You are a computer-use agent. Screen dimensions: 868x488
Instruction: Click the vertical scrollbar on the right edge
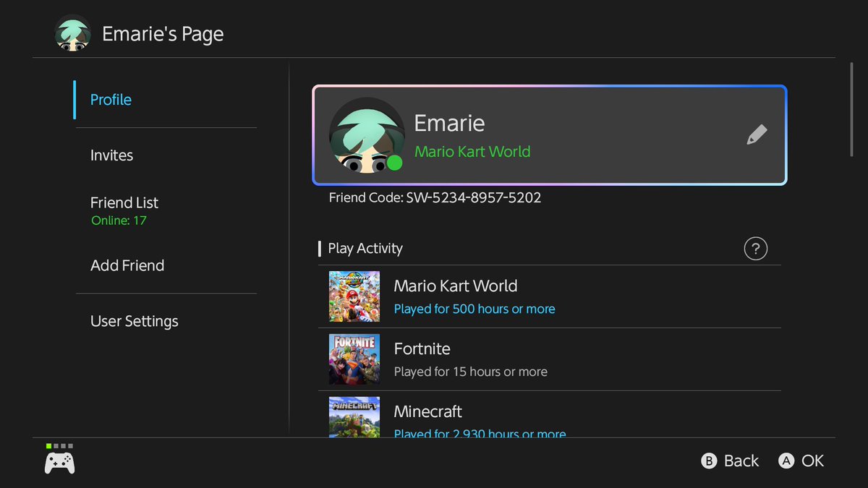851,108
